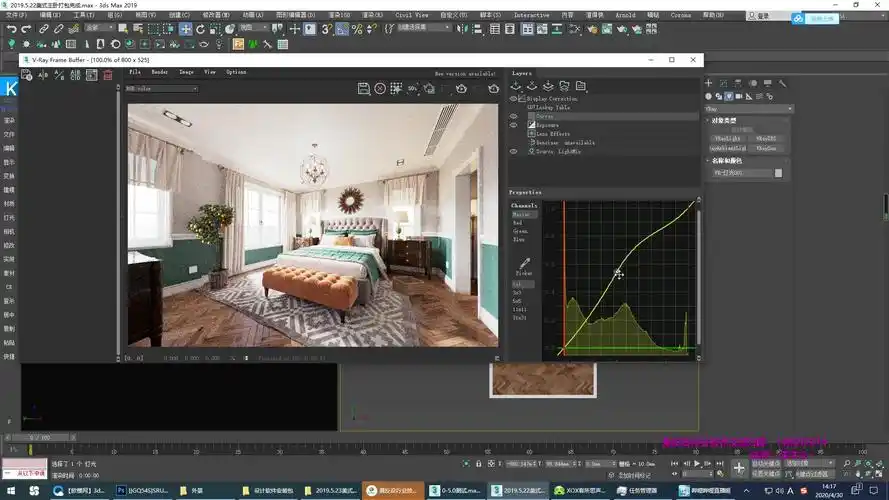The height and width of the screenshot is (500, 889).
Task: Activate the Select and Rotate tool
Action: [x=200, y=28]
